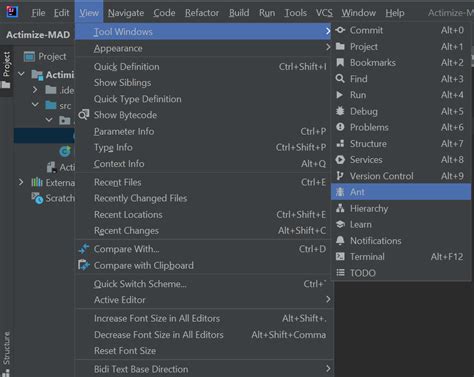The height and width of the screenshot is (377, 474).
Task: Open the Tool Windows submenu arrow
Action: coord(328,31)
